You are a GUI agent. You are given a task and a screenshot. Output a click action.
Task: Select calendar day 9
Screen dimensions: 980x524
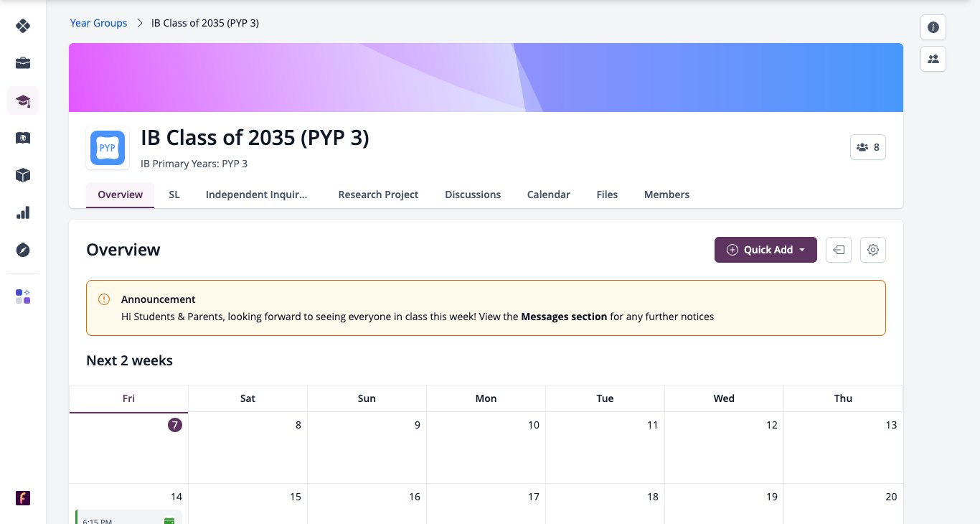(418, 425)
